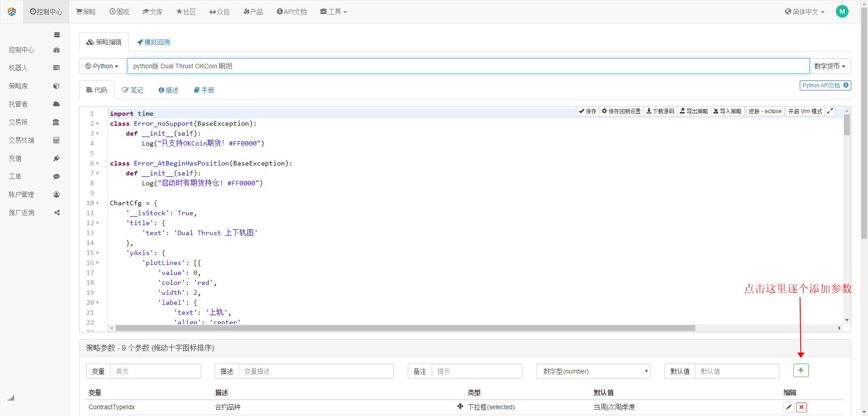Viewport: 868px width, 416px height.
Task: Open 交易所 in the left sidebar
Action: point(19,122)
